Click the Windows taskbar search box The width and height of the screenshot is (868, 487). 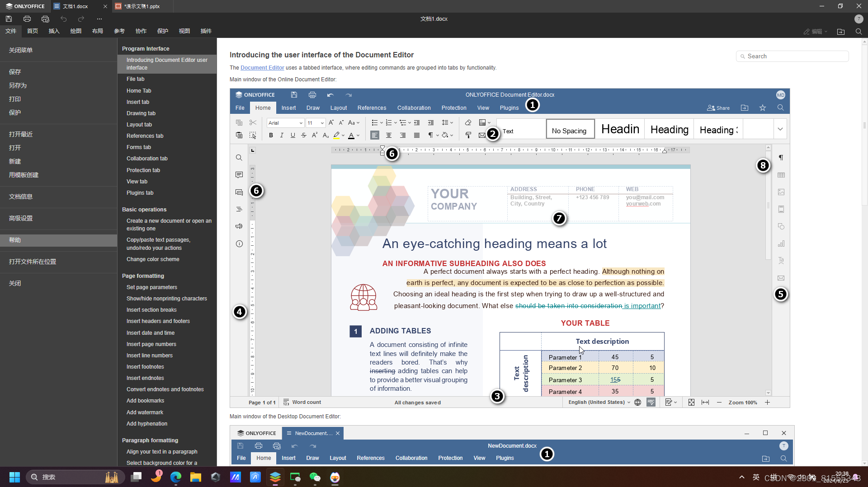click(75, 477)
